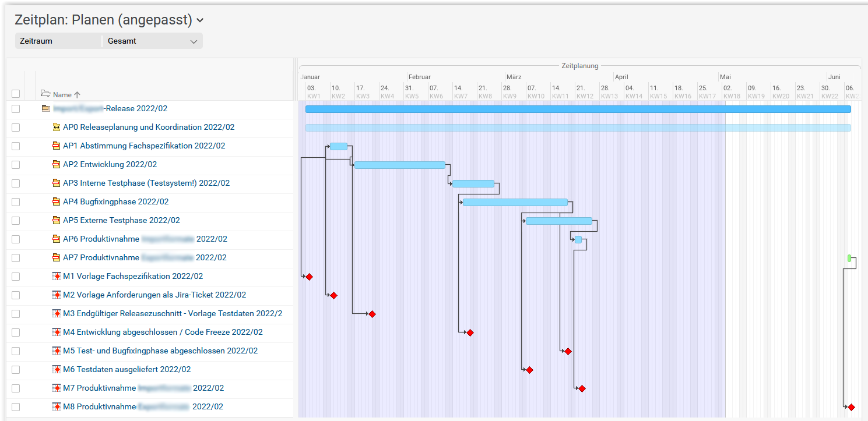Click the folder icon in the Name header
Viewport: 868px width, 421px height.
pyautogui.click(x=45, y=94)
